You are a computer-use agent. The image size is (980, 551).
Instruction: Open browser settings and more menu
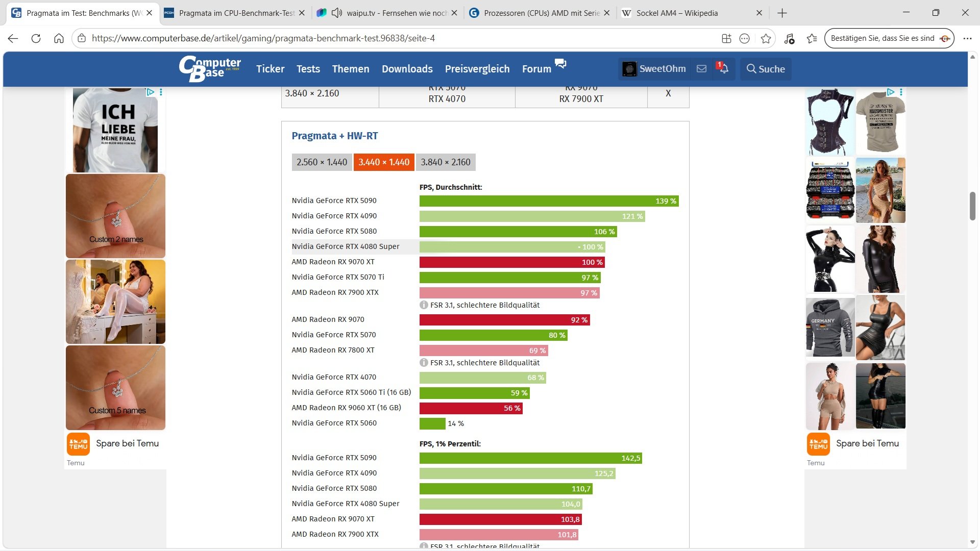[x=967, y=38]
